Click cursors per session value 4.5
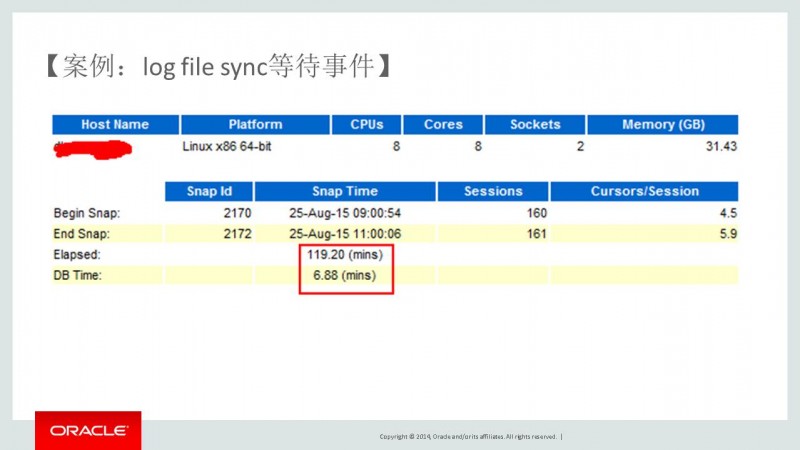The height and width of the screenshot is (450, 800). [728, 213]
